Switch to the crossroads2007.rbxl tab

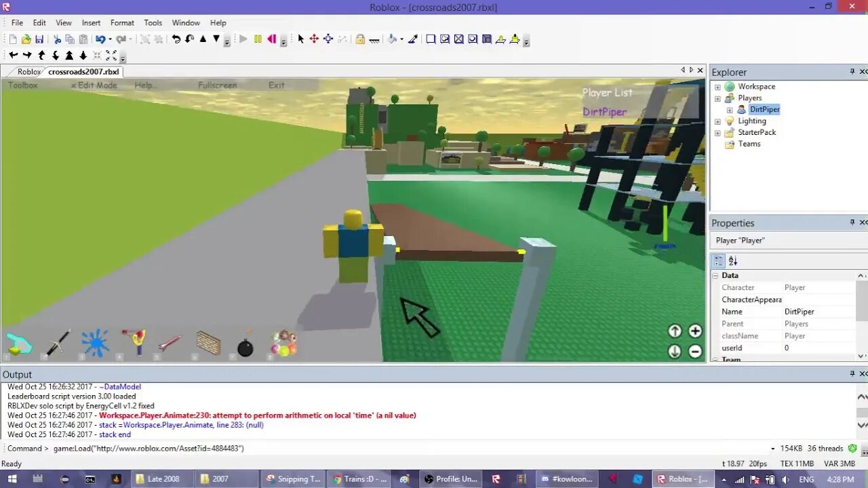tap(83, 72)
